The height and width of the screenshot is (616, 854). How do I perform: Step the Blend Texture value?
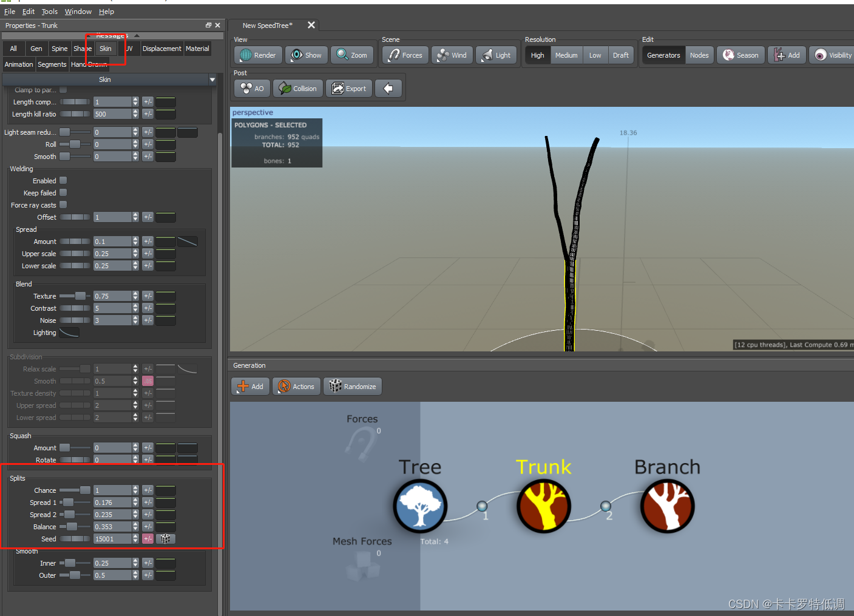135,296
